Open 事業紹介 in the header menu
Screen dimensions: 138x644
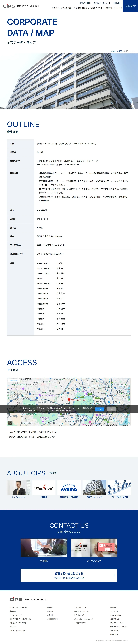tap(86, 8)
